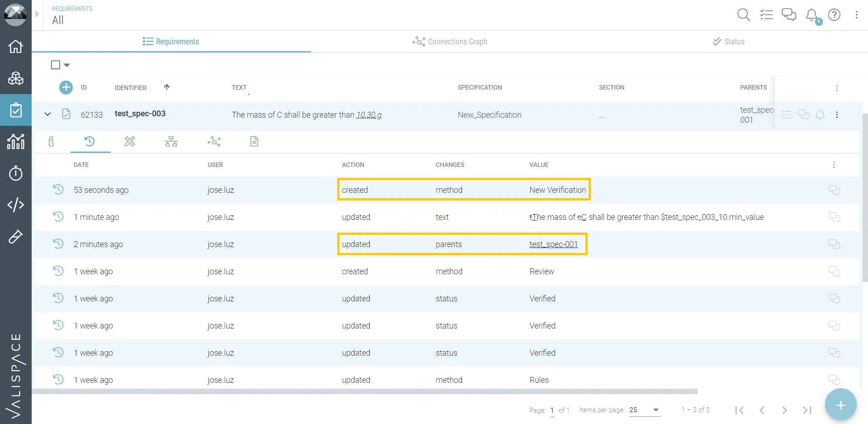Open the help question mark icon
The height and width of the screenshot is (424, 868).
coord(834,15)
